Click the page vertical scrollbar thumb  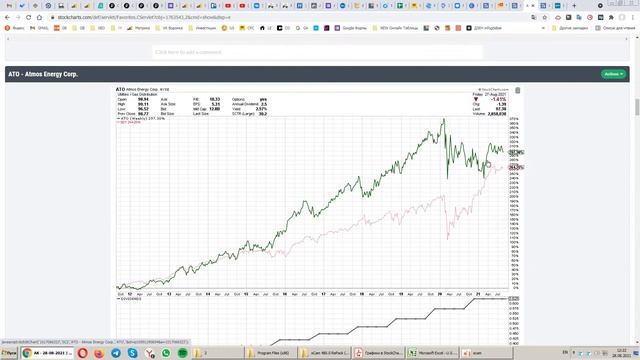click(637, 107)
